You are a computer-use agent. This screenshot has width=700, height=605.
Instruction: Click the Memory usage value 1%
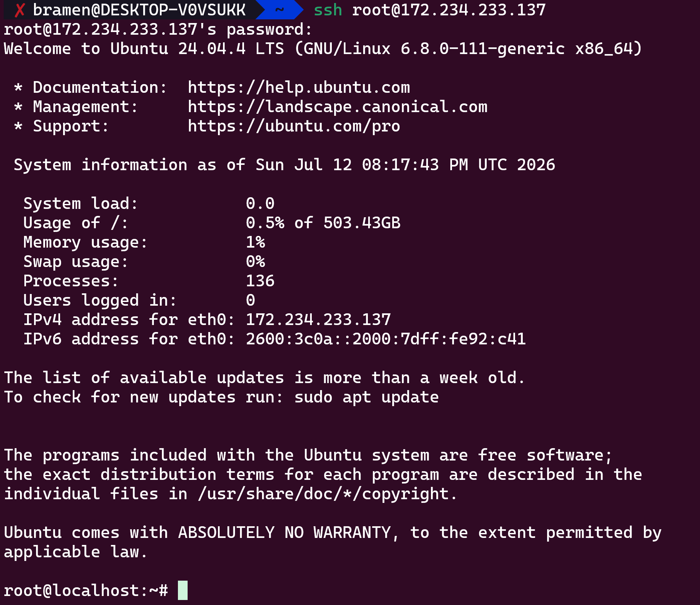click(255, 242)
